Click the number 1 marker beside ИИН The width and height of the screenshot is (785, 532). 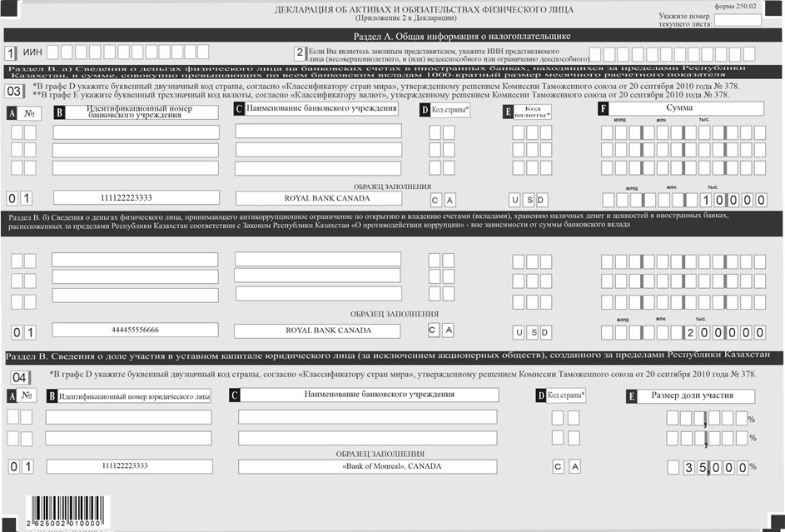click(10, 53)
